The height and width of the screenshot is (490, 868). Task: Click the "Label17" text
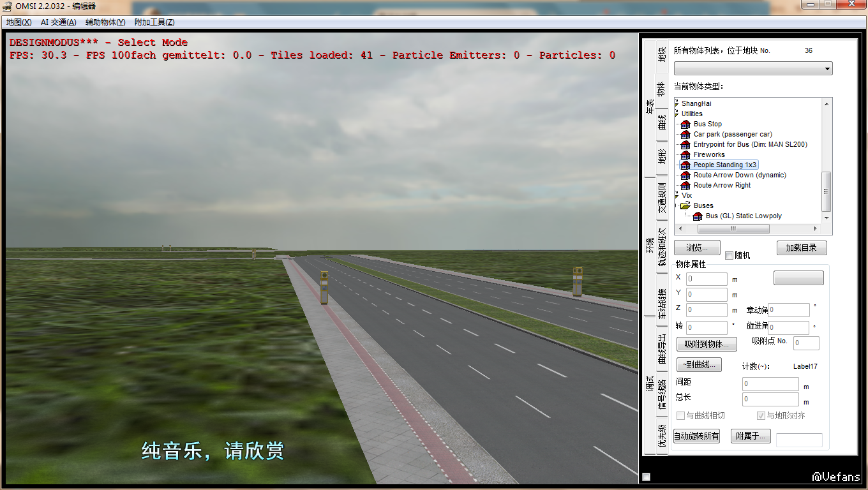(x=805, y=366)
